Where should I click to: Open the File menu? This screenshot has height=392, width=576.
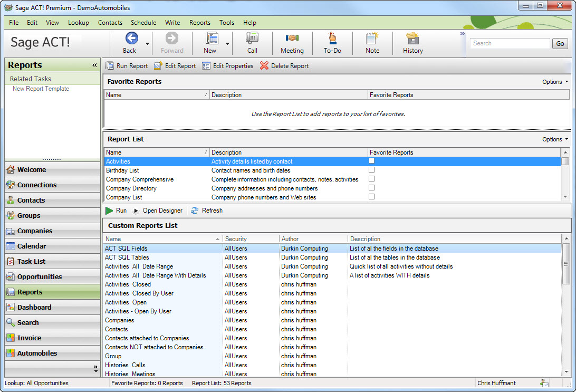click(14, 22)
